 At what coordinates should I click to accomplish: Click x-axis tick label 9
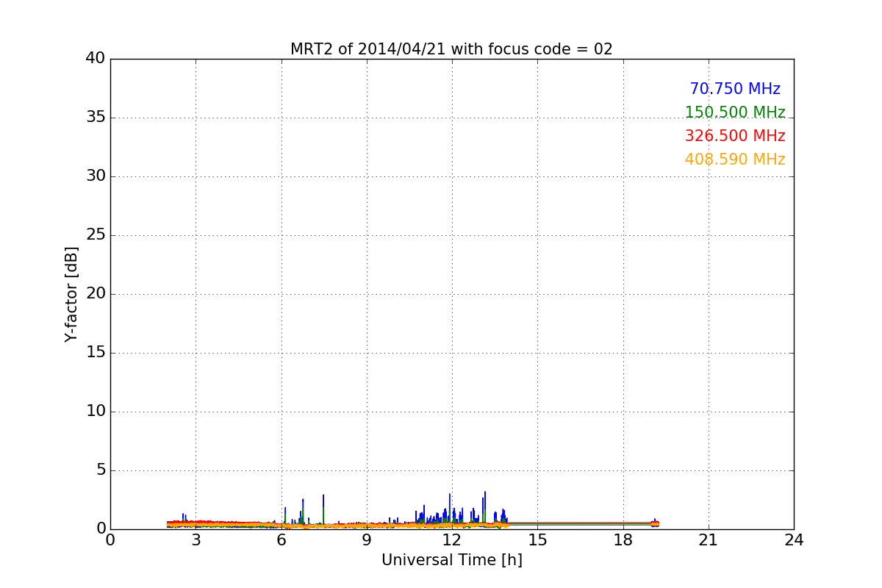tap(367, 540)
